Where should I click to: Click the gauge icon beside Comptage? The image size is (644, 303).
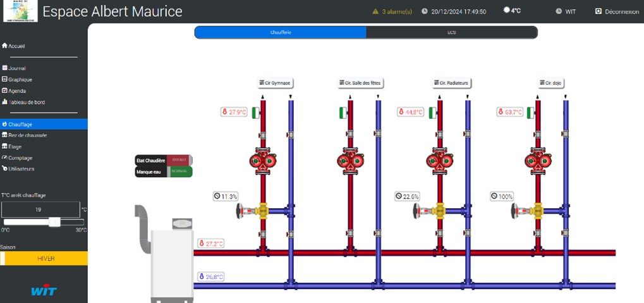click(x=5, y=158)
